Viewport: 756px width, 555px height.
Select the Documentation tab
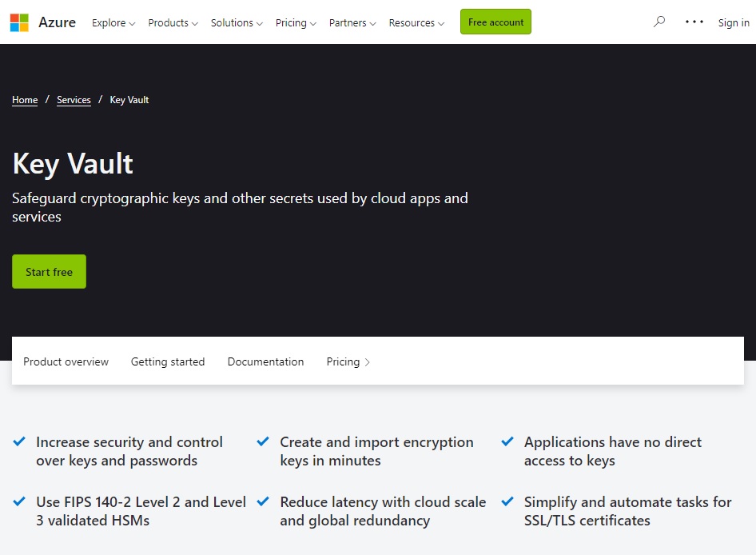coord(265,361)
